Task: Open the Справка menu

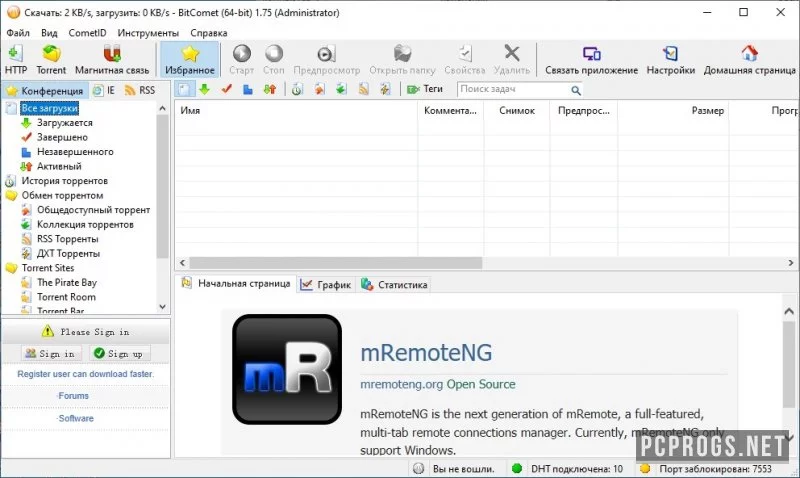Action: pyautogui.click(x=209, y=33)
